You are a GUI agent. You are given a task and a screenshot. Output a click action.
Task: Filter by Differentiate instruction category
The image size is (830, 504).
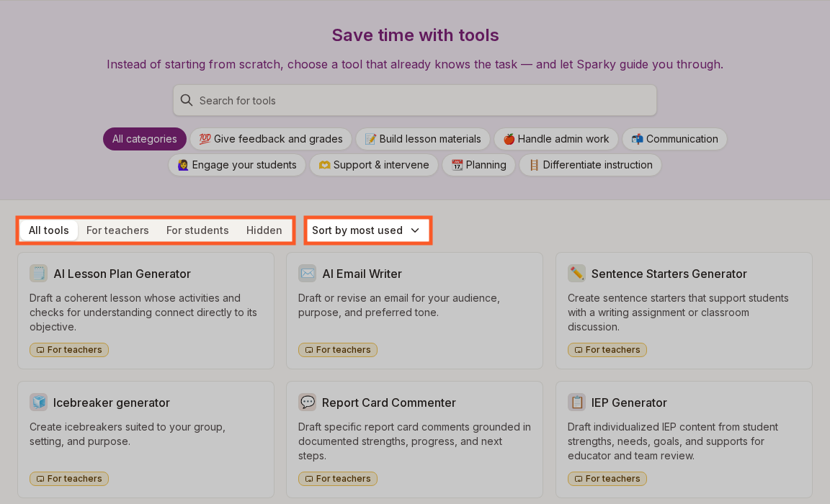pyautogui.click(x=591, y=165)
